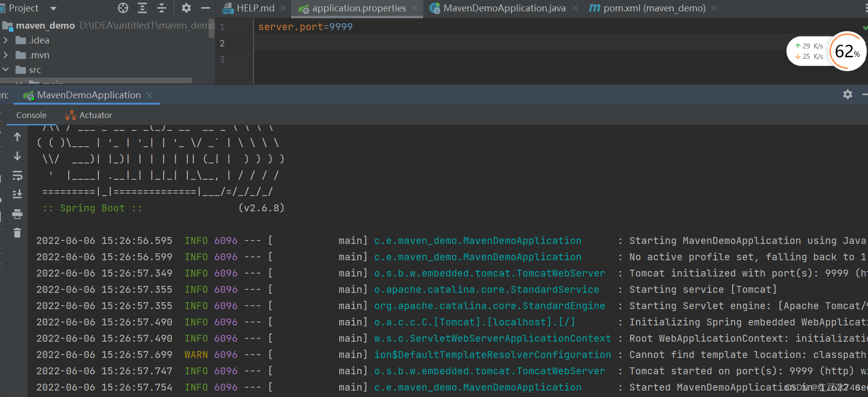
Task: Click the locate/select opened file target icon
Action: click(123, 8)
